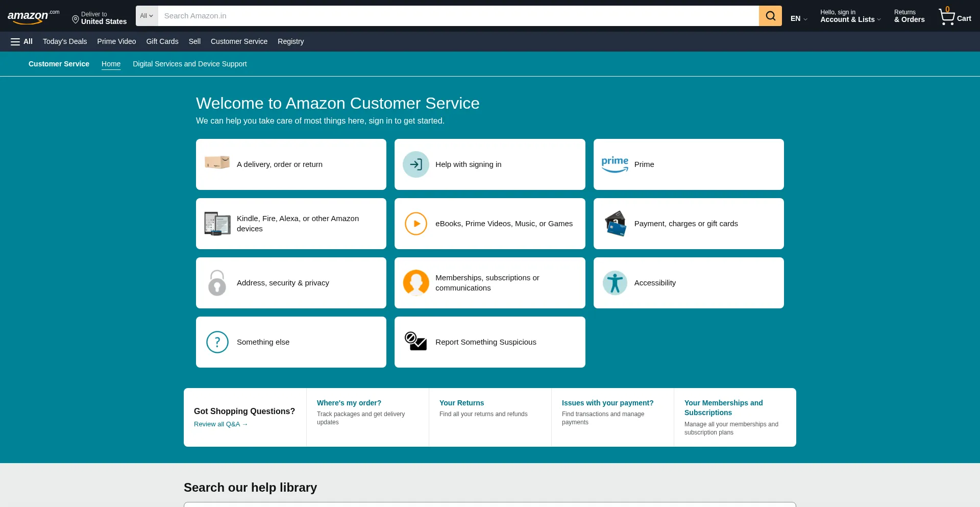980x507 pixels.
Task: Click the question mark icon
Action: coord(217,342)
